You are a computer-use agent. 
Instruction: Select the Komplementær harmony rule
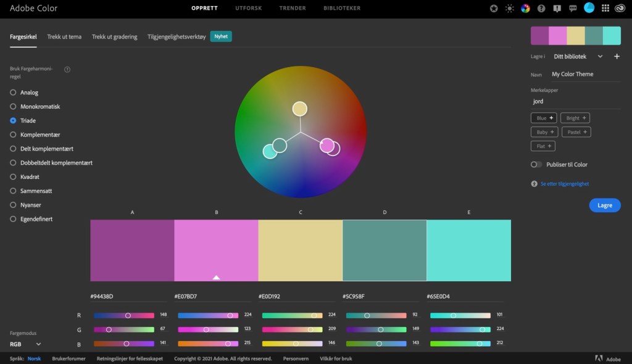[x=13, y=134]
